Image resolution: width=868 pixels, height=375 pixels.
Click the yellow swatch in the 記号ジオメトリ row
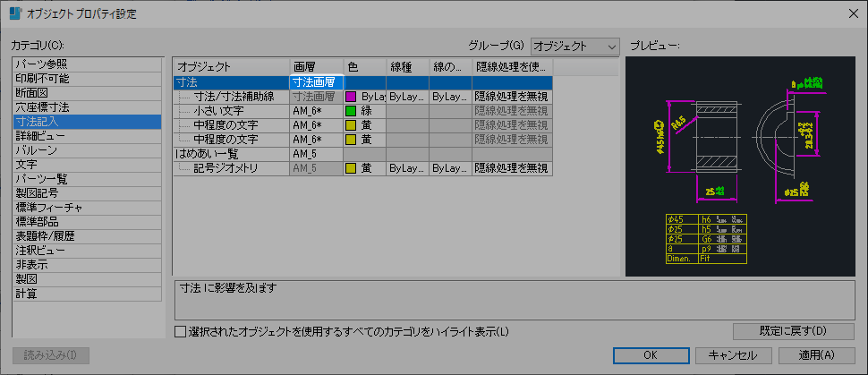351,168
